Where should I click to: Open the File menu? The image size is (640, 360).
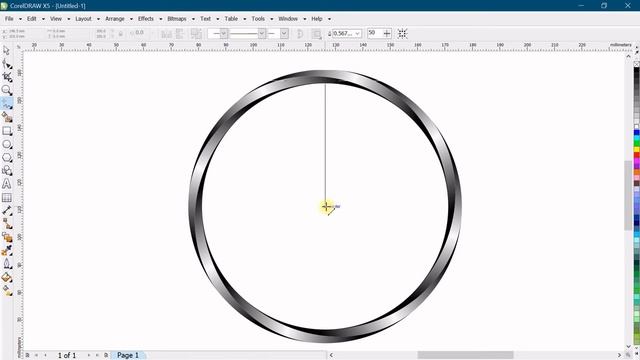[x=9, y=19]
